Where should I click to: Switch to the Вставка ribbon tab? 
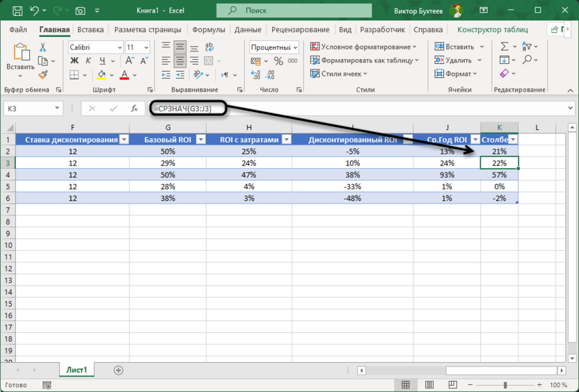click(x=90, y=30)
